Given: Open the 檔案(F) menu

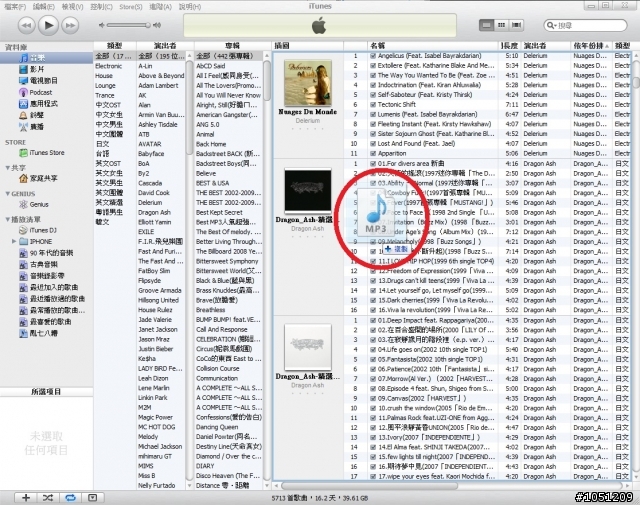Looking at the screenshot, I should (x=15, y=7).
